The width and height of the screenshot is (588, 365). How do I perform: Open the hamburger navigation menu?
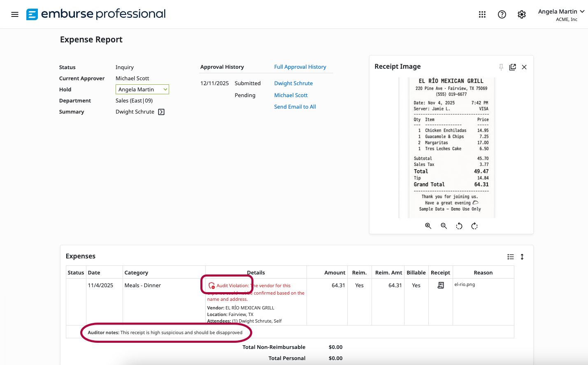pos(15,14)
